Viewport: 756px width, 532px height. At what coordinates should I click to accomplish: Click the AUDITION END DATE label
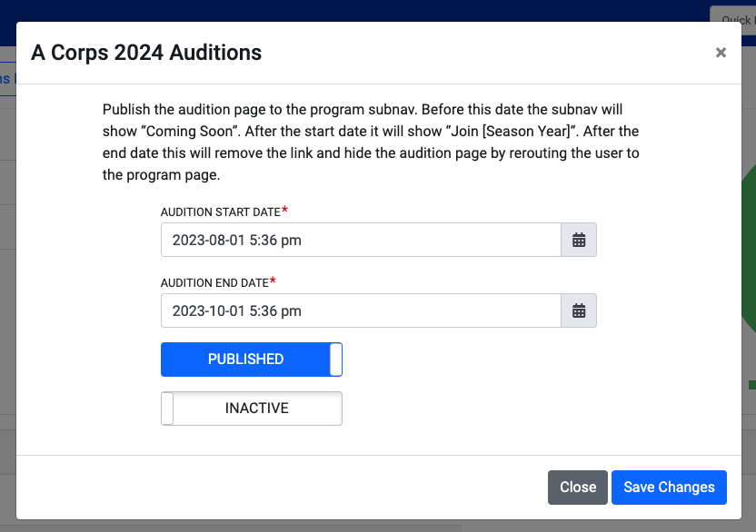click(214, 283)
